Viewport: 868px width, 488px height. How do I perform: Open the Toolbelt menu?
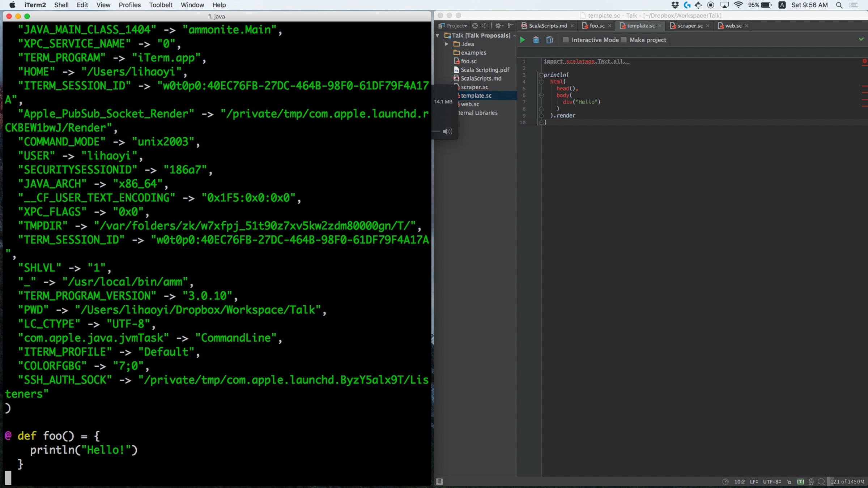click(x=161, y=5)
